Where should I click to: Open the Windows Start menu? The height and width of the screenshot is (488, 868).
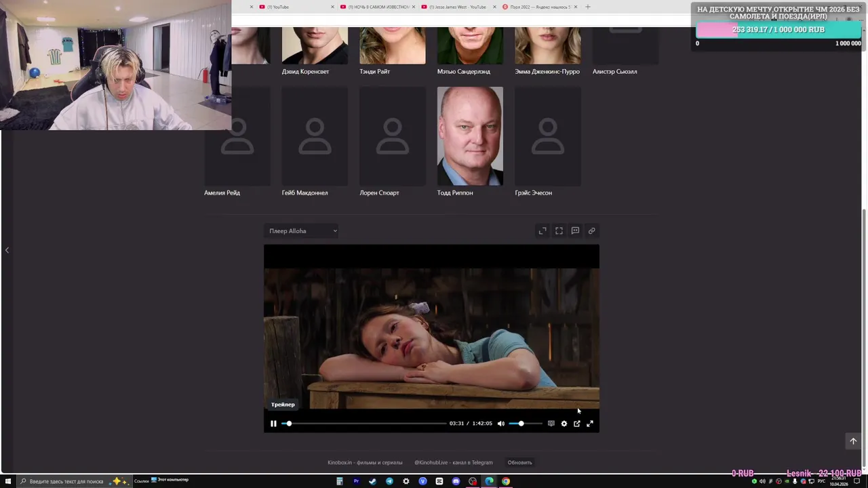tap(8, 481)
